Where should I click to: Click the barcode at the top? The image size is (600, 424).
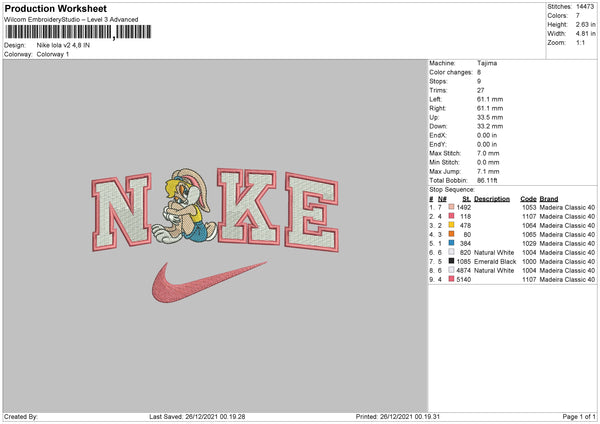pos(78,32)
